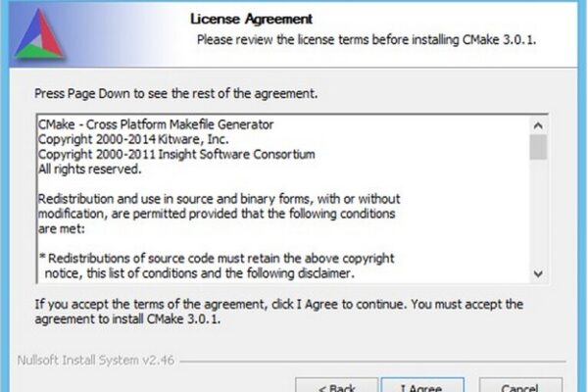Click the license scrollbar down arrow
The height and width of the screenshot is (392, 588).
tap(538, 273)
